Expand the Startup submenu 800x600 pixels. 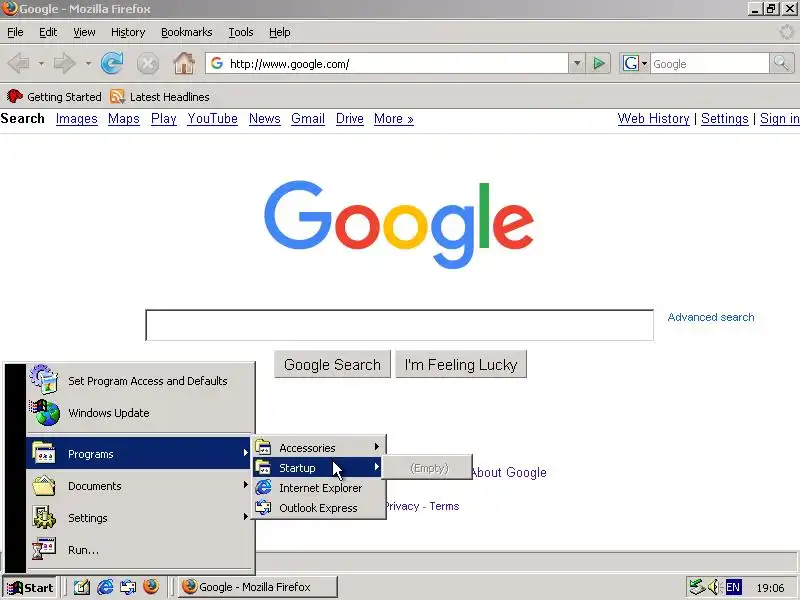tap(319, 467)
